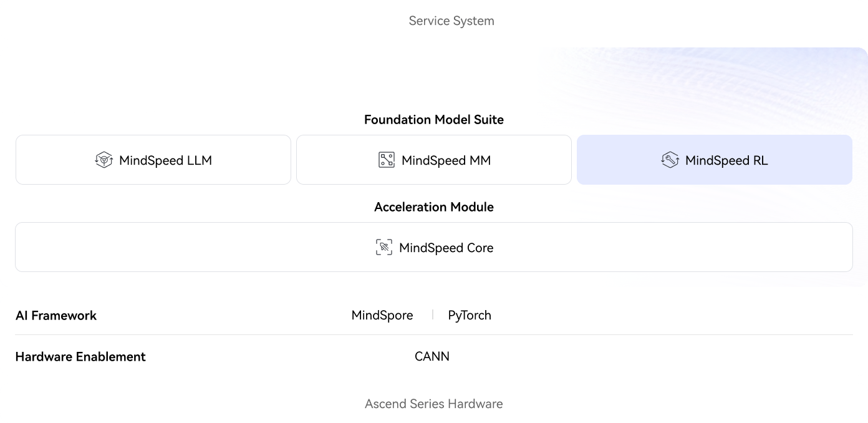Open the MindSpeed LLM text label
868x423 pixels.
(165, 160)
